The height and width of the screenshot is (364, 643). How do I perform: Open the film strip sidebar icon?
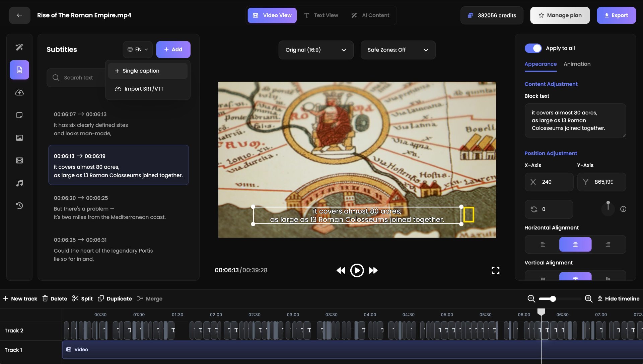click(19, 161)
